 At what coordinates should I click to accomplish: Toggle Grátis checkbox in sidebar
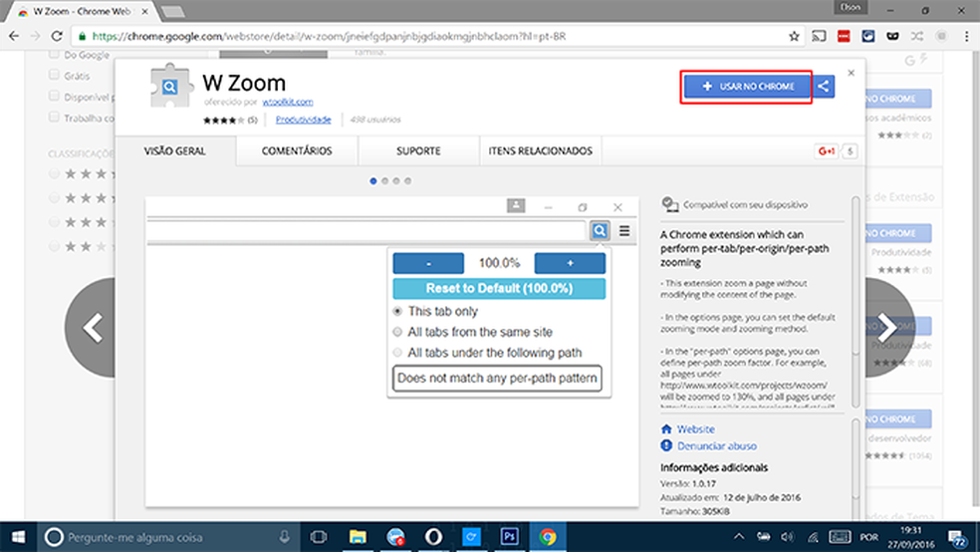[54, 75]
